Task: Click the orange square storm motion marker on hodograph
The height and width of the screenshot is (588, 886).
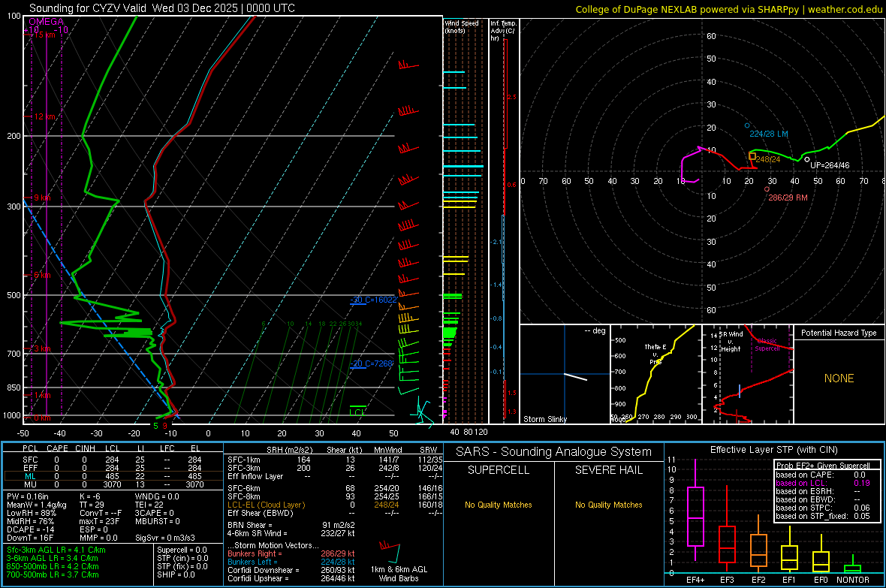Action: (752, 156)
